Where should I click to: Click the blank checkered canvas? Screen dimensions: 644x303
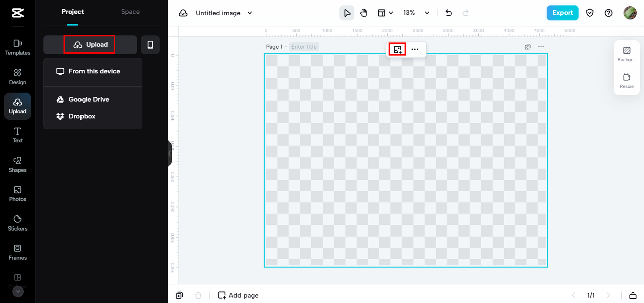click(406, 160)
